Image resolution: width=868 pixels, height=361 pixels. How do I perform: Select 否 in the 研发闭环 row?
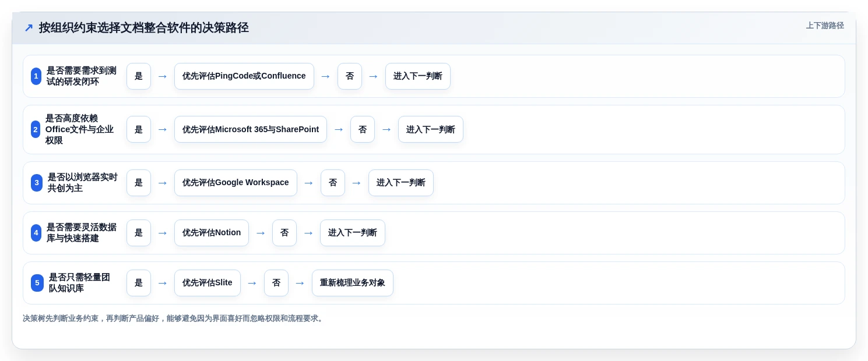coord(350,76)
